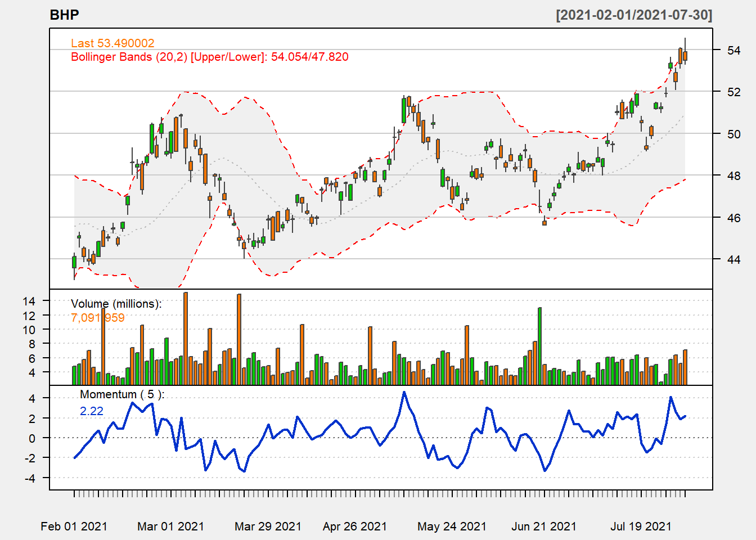Click the 'Mar 01 2021' date label
The height and width of the screenshot is (540, 756).
(x=171, y=526)
